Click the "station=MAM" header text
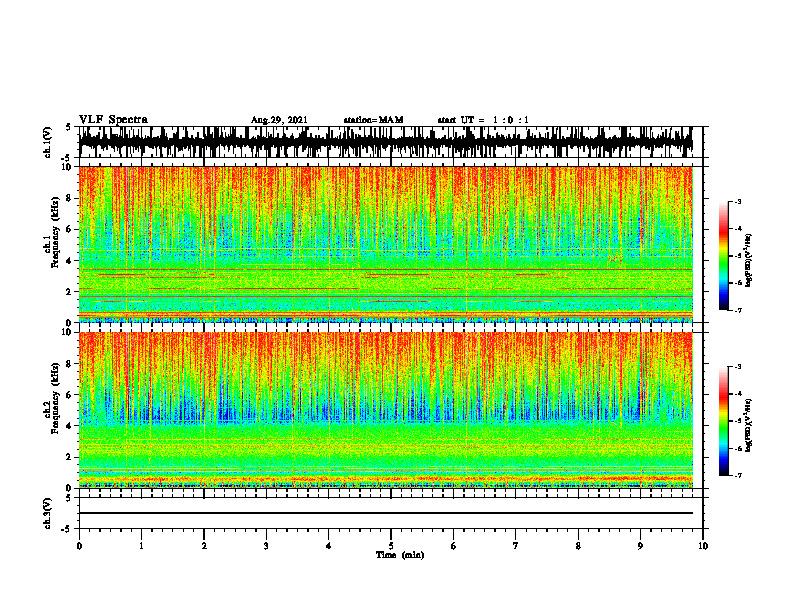Image resolution: width=792 pixels, height=612 pixels. (373, 120)
